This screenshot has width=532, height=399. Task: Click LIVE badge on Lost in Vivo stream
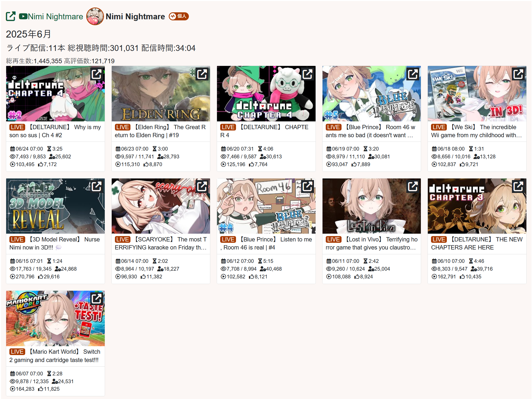[x=333, y=239]
